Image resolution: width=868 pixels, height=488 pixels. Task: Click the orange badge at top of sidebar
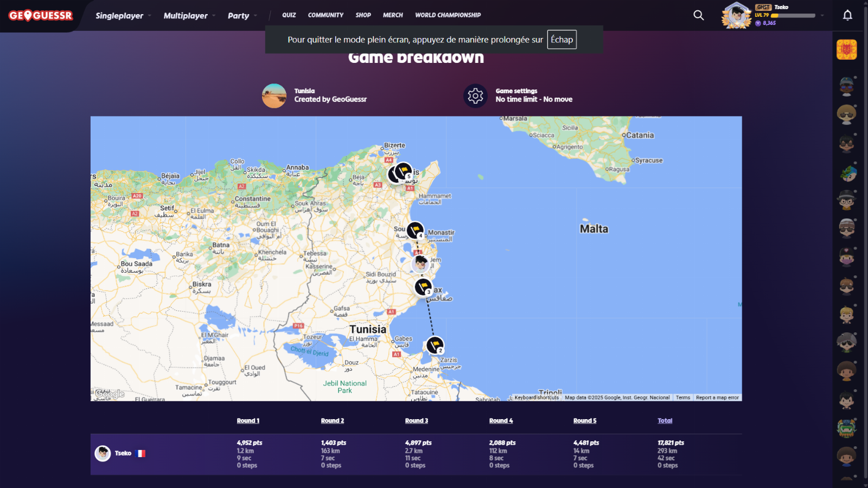tap(846, 50)
